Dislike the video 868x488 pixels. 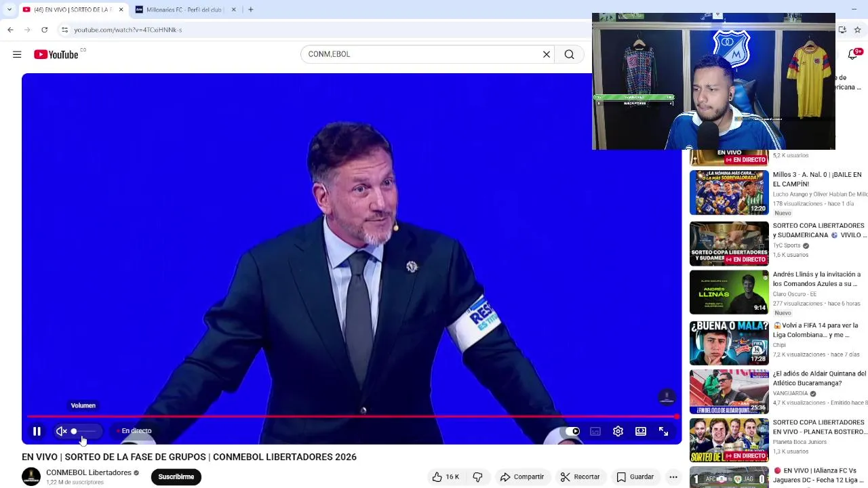tap(477, 477)
